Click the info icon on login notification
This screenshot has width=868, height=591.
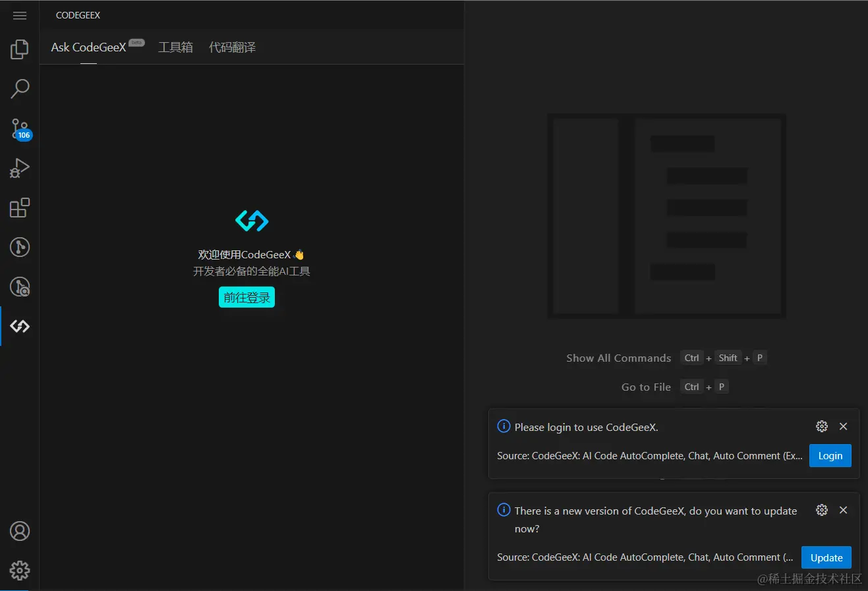point(504,426)
